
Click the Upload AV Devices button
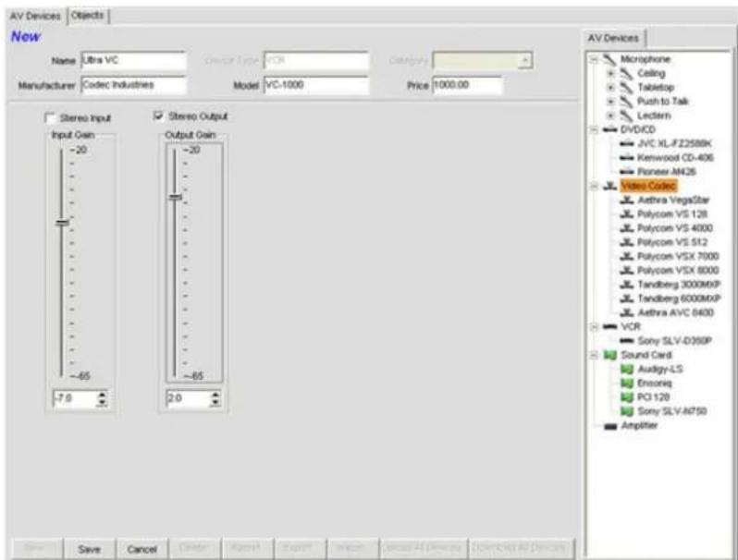coord(423,548)
